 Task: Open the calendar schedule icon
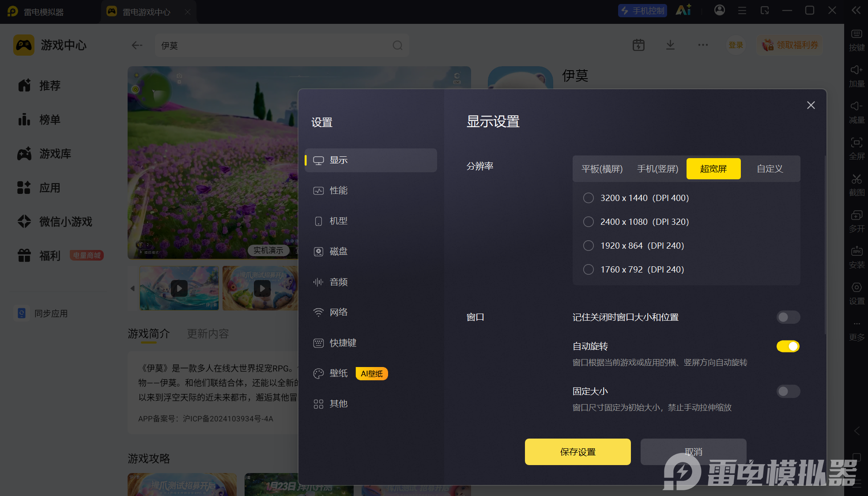638,45
